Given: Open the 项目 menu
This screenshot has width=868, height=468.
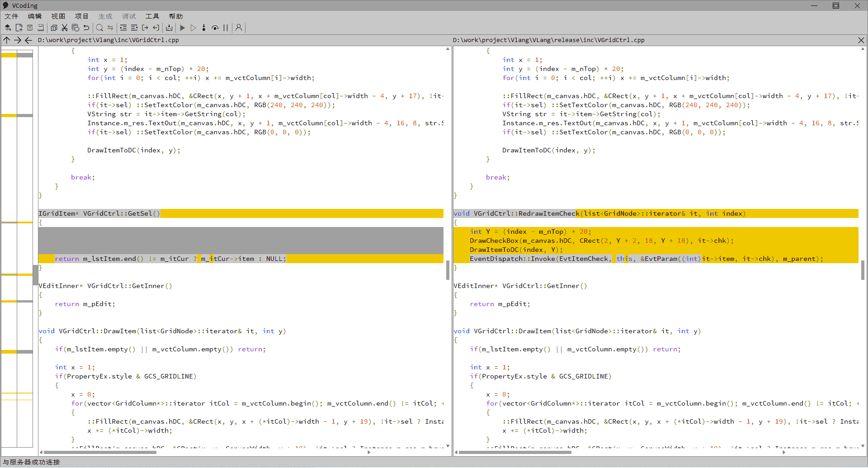Looking at the screenshot, I should 82,16.
